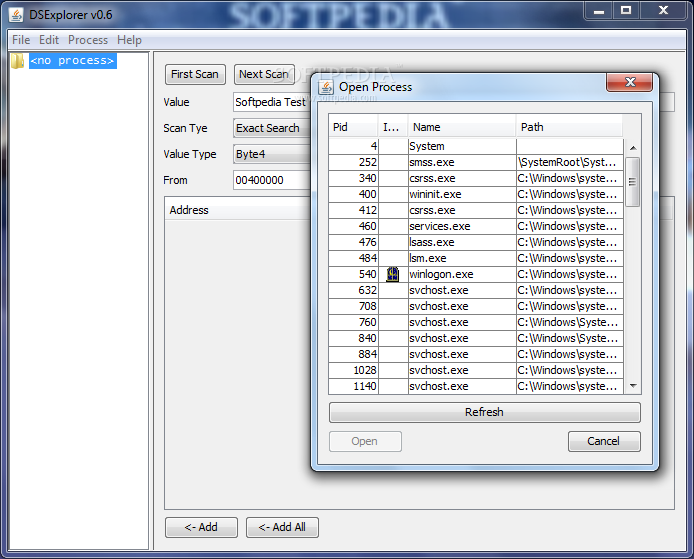Click the Refresh button in Open Process
Image resolution: width=694 pixels, height=559 pixels.
484,412
